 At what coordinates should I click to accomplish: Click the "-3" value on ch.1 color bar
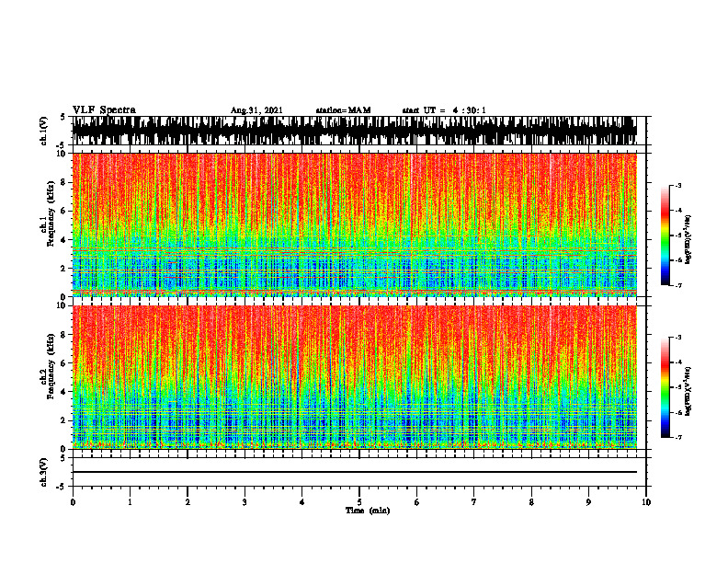point(677,185)
